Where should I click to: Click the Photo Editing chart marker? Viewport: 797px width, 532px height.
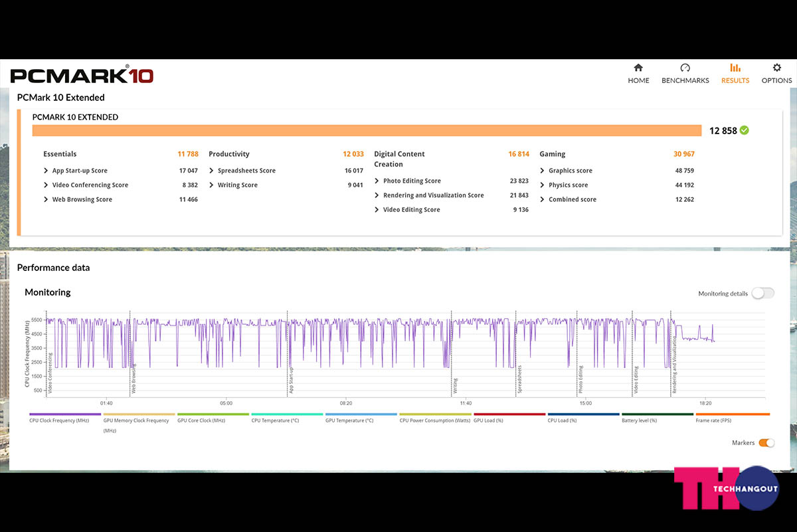click(x=580, y=381)
